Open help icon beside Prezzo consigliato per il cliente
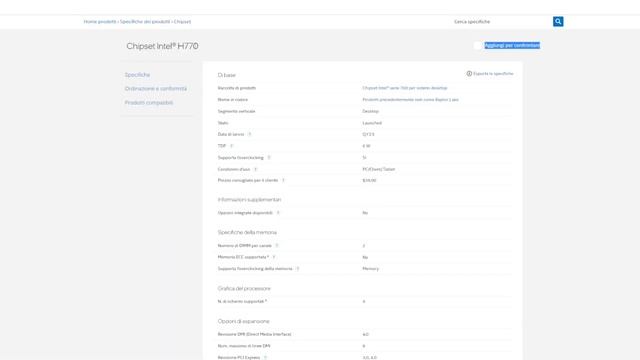The height and width of the screenshot is (360, 640). pyautogui.click(x=283, y=180)
